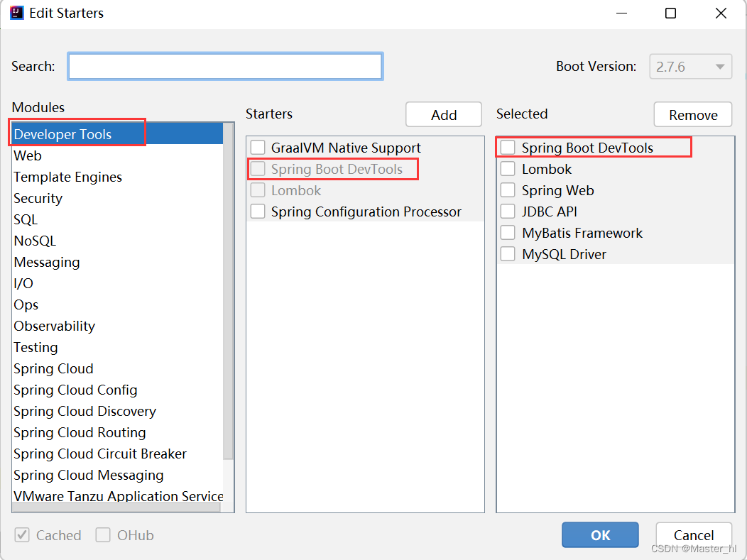
Task: Click the Modules list vertical scrollbar
Action: (228, 291)
